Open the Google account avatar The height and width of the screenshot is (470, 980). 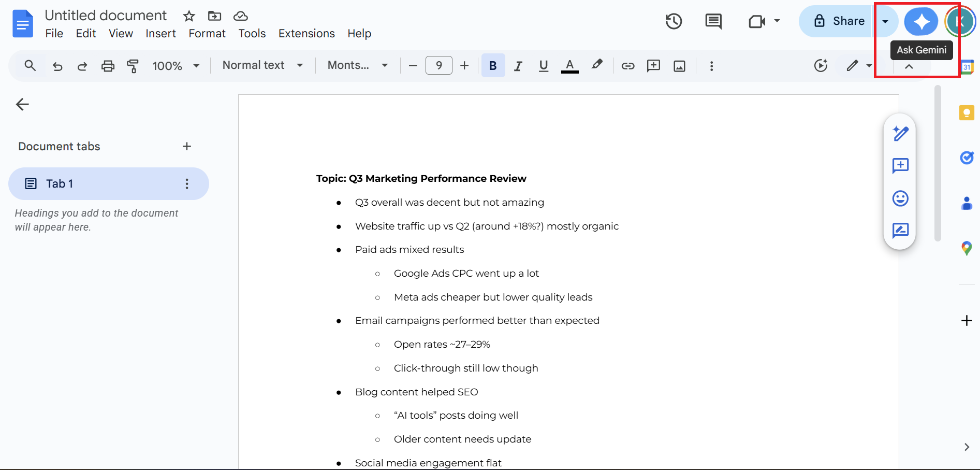pyautogui.click(x=960, y=22)
